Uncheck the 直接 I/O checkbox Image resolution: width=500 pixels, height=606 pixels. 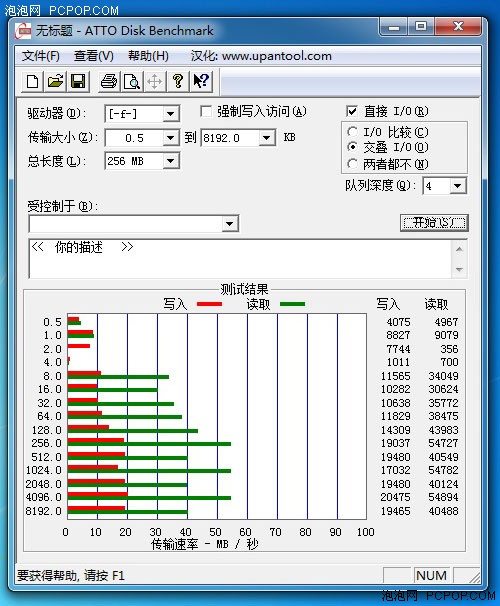tap(352, 111)
